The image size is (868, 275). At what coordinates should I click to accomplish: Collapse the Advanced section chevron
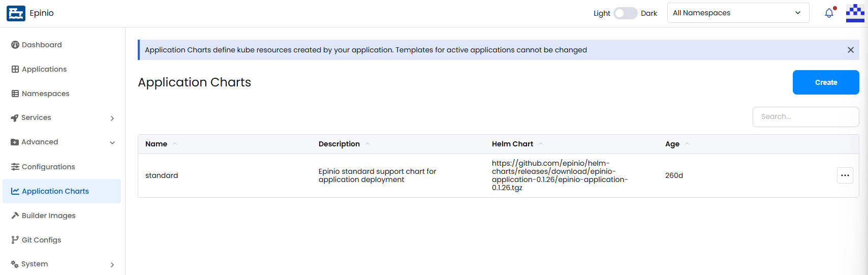pyautogui.click(x=112, y=143)
